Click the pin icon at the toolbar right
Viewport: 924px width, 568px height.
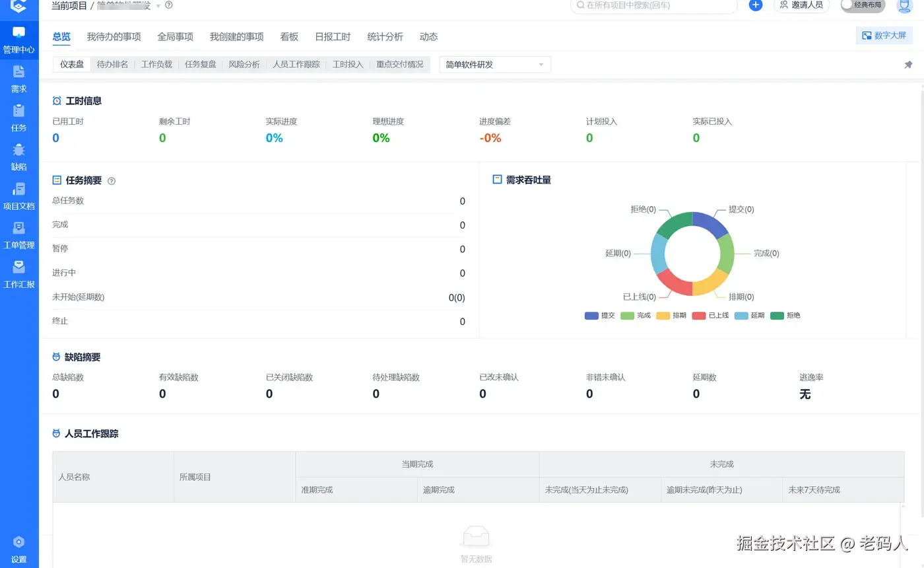[908, 65]
